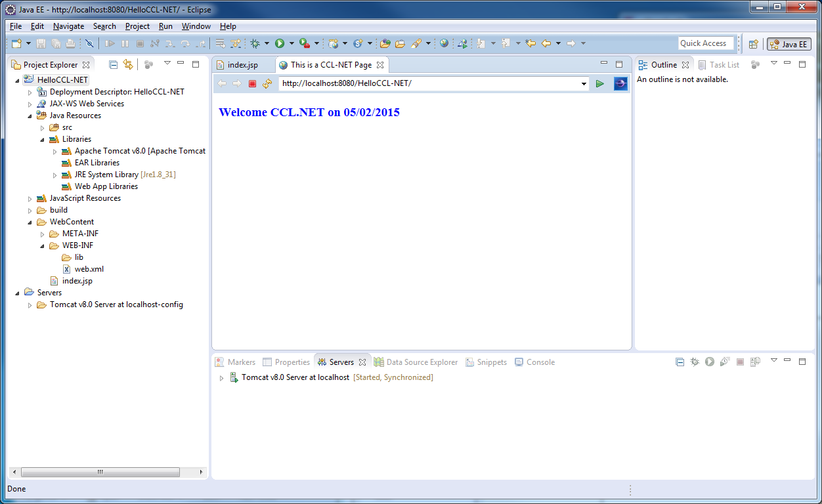Expand the src folder node
Image resolution: width=822 pixels, height=504 pixels.
43,127
